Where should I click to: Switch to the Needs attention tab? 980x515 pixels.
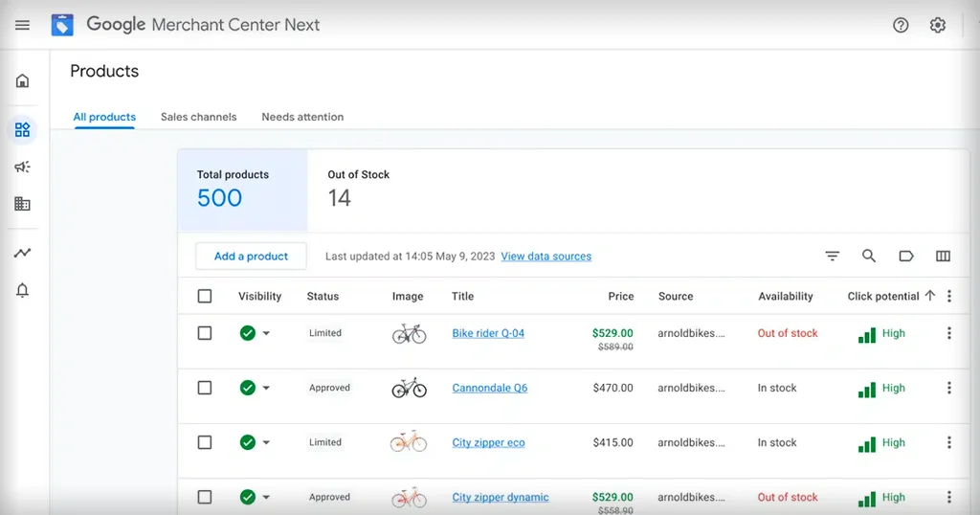pos(302,117)
